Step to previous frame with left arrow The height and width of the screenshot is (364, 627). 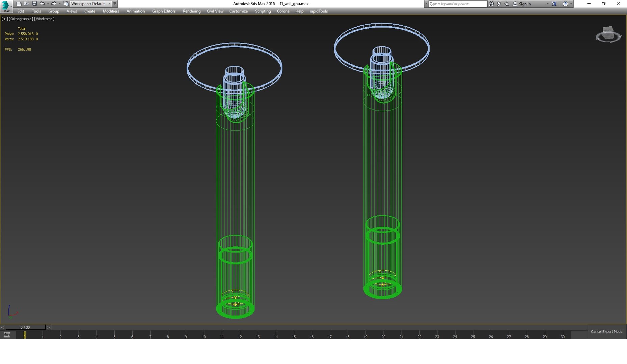tap(2, 327)
